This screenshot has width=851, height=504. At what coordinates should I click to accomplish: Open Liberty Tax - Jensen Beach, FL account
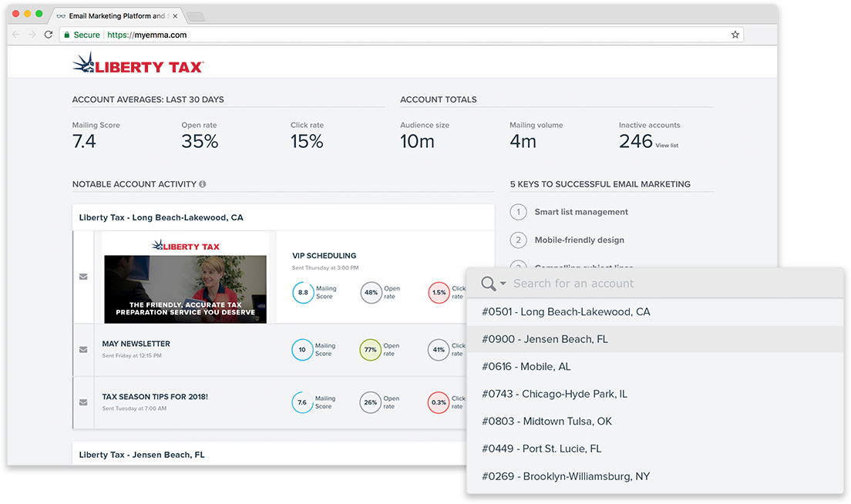142,455
